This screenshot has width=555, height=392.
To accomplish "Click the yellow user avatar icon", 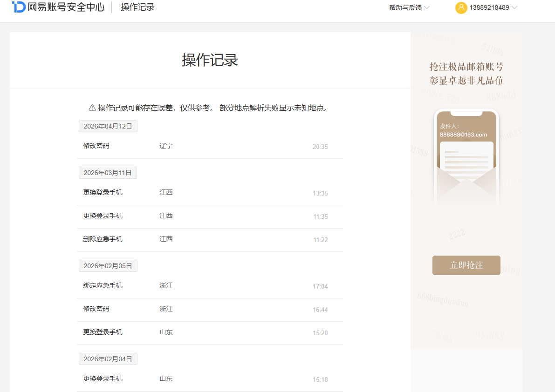I will coord(461,7).
